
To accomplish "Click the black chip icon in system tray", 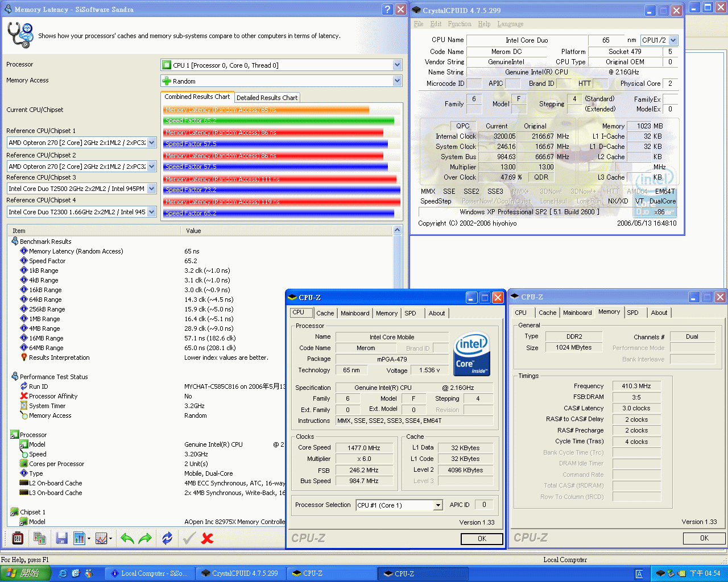I will (660, 573).
